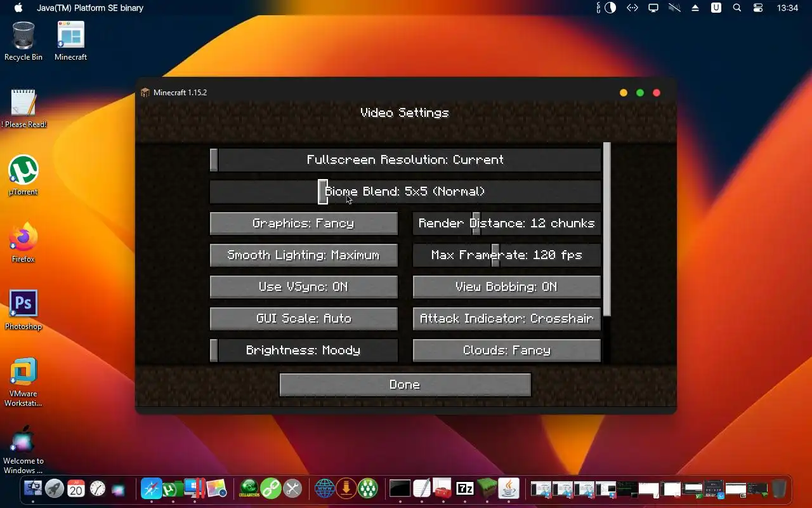
Task: Click the Biome Blend: 5x5 slider
Action: 405,192
